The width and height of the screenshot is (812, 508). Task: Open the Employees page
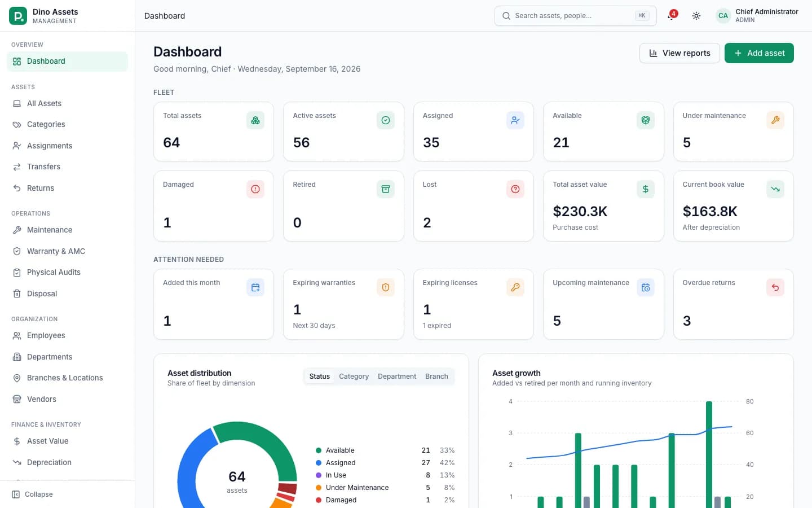coord(67,335)
